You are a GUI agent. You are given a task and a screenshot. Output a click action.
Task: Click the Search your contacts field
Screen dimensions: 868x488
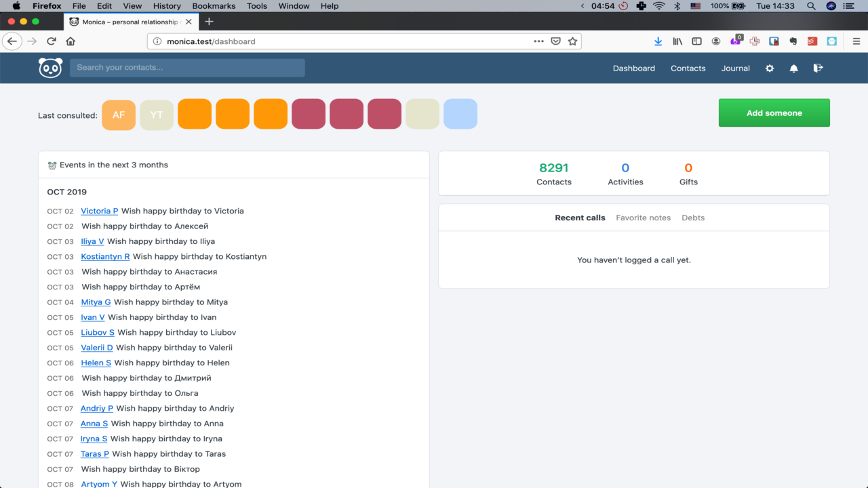187,68
